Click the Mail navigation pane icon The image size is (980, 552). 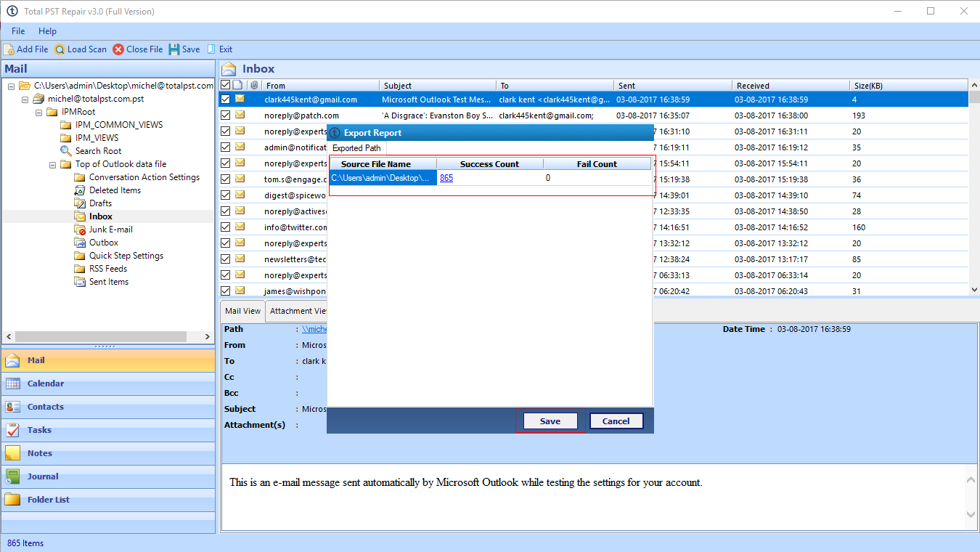coord(13,360)
